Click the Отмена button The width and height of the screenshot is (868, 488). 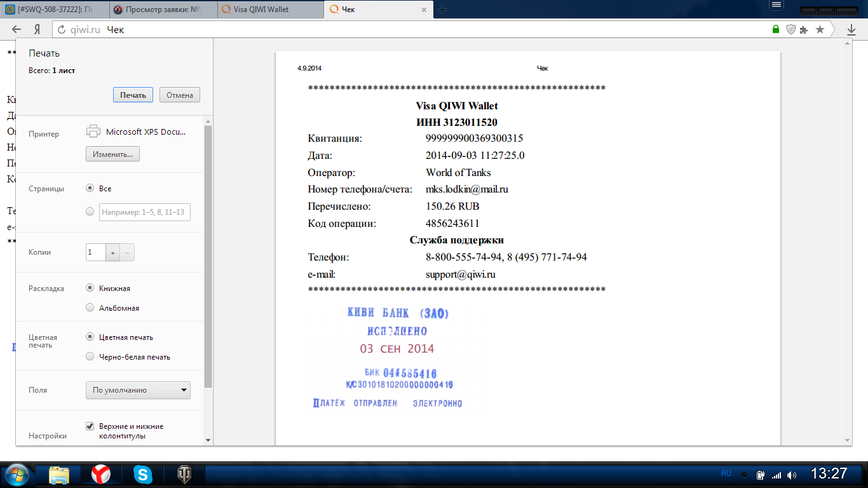click(x=180, y=95)
